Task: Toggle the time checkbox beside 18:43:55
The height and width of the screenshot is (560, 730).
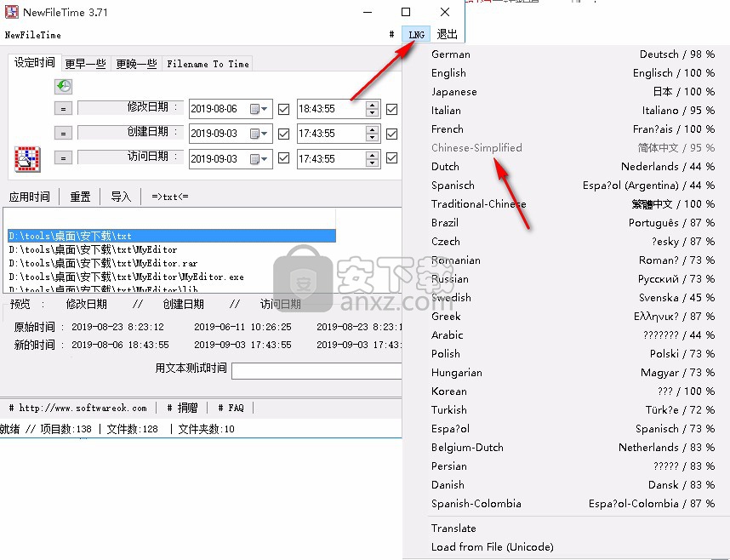Action: pyautogui.click(x=392, y=109)
